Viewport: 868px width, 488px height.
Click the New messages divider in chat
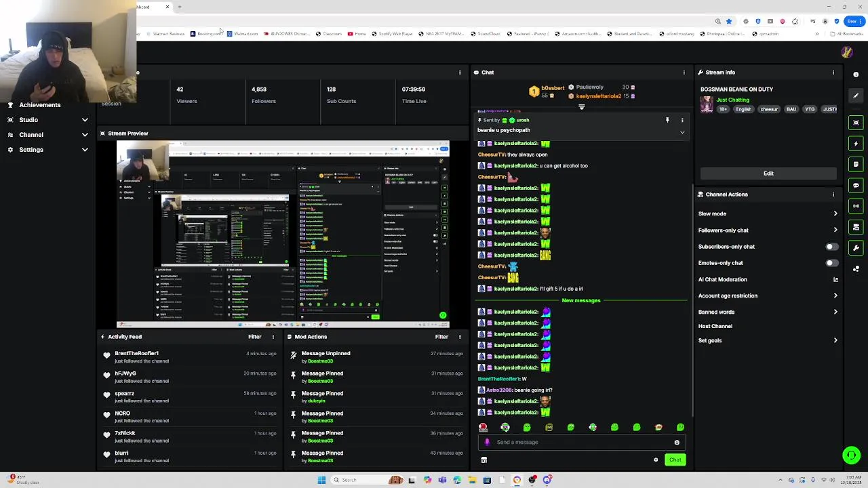581,300
